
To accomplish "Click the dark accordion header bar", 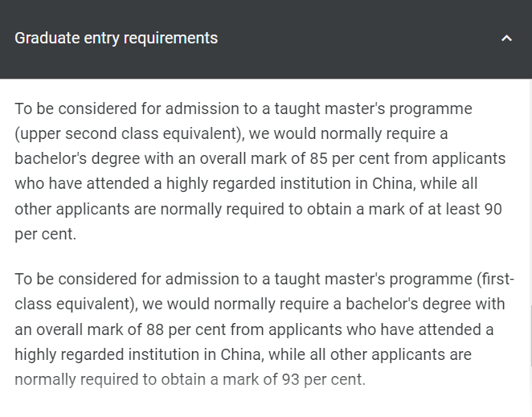I will pyautogui.click(x=266, y=39).
